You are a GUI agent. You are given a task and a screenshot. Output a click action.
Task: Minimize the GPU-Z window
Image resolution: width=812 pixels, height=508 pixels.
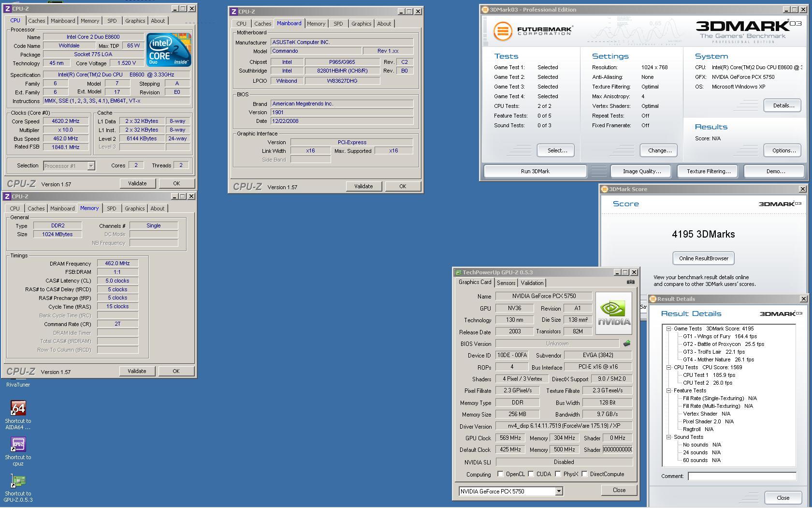click(617, 272)
